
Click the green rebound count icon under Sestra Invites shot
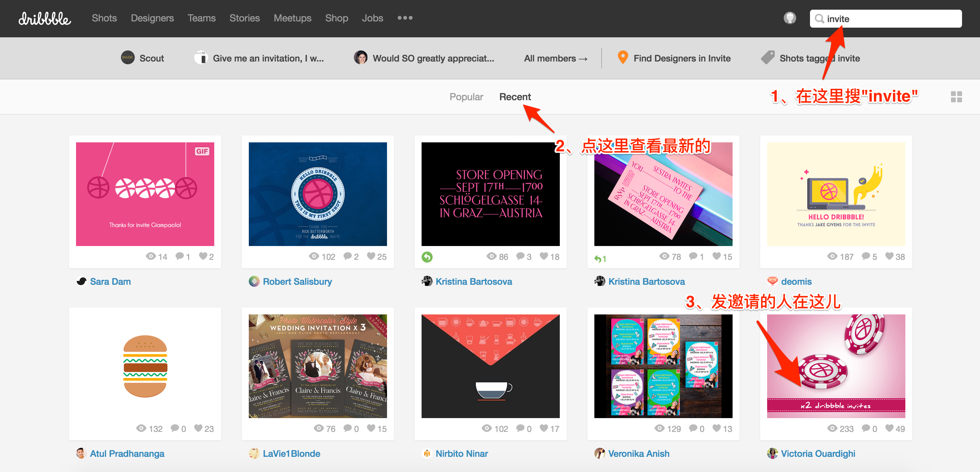[600, 258]
